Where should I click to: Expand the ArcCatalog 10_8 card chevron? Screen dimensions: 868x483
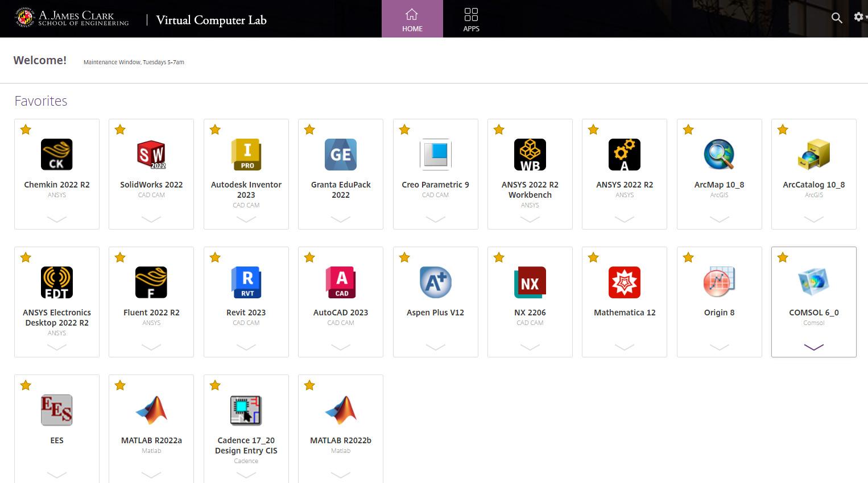(x=814, y=219)
